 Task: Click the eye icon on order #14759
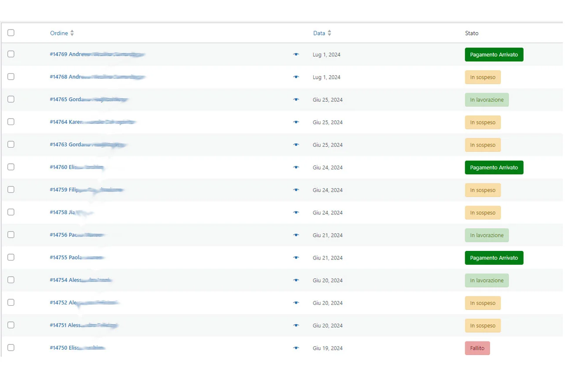coord(296,190)
